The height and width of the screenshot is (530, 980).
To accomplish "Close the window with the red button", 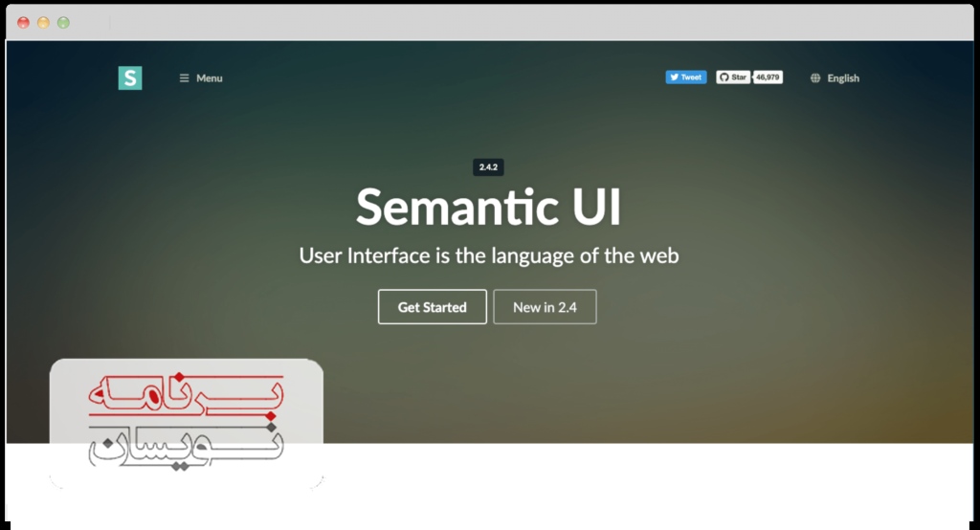I will tap(24, 23).
